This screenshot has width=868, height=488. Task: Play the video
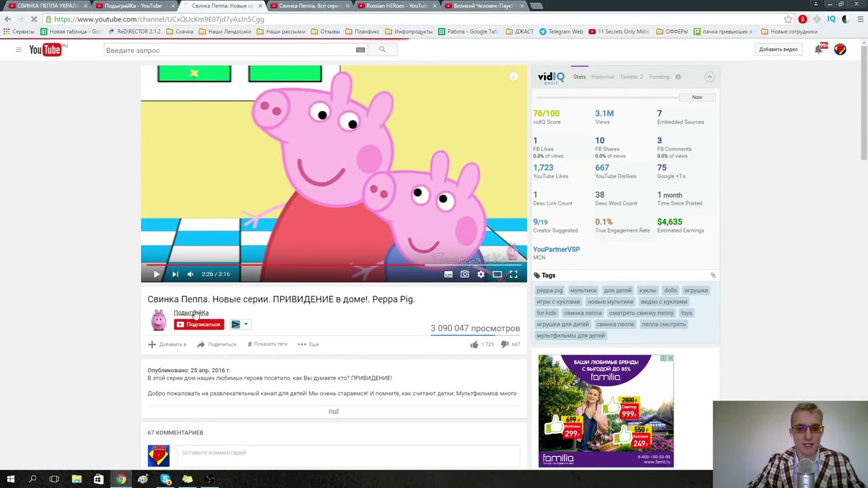click(x=156, y=274)
